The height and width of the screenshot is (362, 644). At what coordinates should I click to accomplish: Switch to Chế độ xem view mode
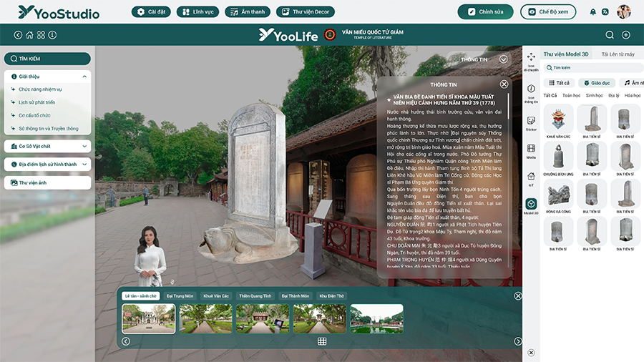click(x=548, y=12)
